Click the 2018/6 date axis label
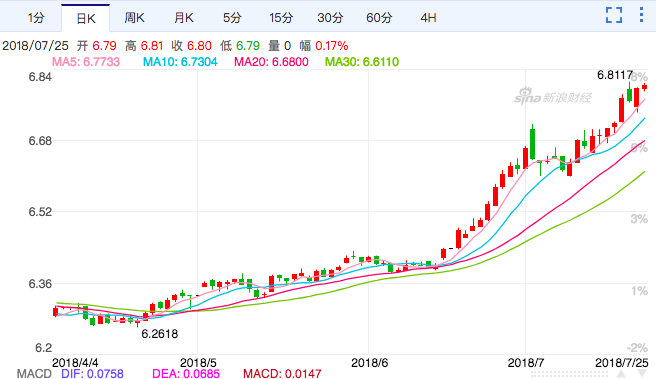The image size is (656, 379). point(369,362)
